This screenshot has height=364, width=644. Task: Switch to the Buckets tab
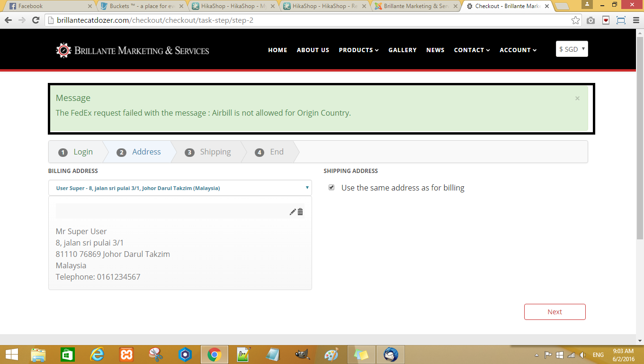[142, 6]
